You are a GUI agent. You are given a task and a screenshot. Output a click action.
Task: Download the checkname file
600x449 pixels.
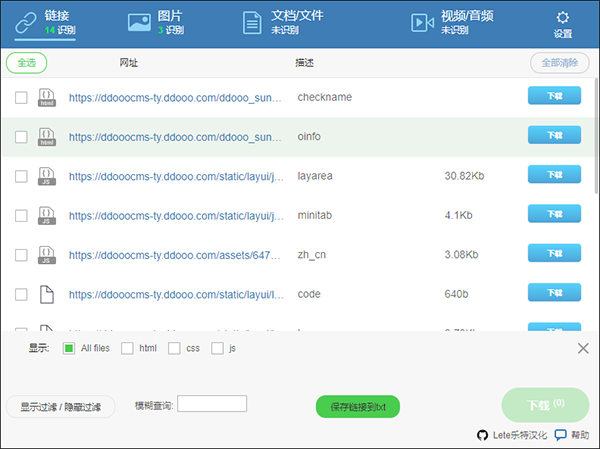pos(554,96)
